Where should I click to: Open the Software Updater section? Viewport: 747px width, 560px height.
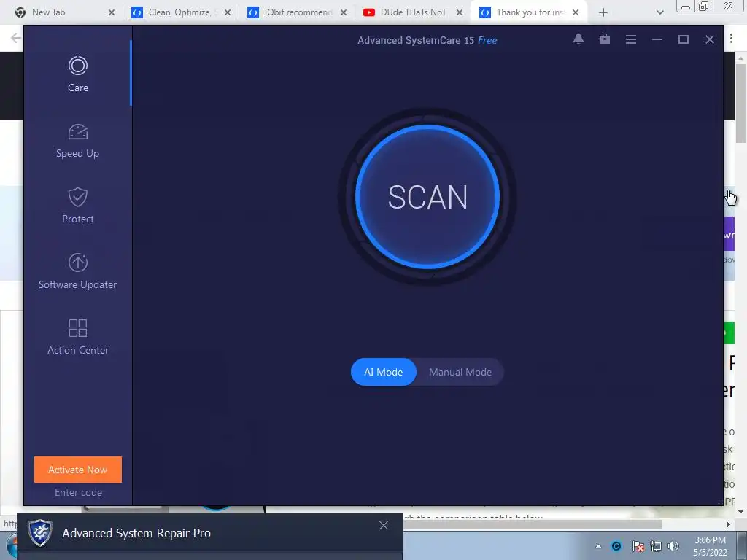pos(77,271)
